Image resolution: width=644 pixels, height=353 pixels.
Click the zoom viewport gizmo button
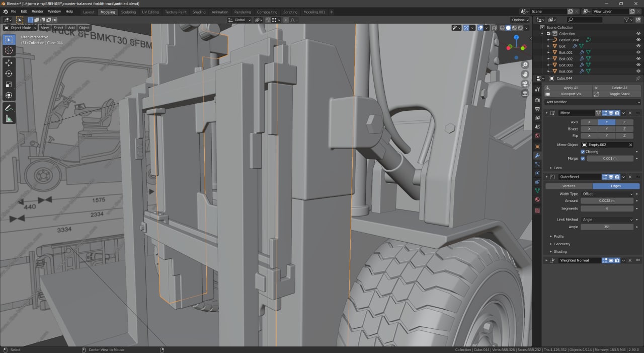(525, 65)
